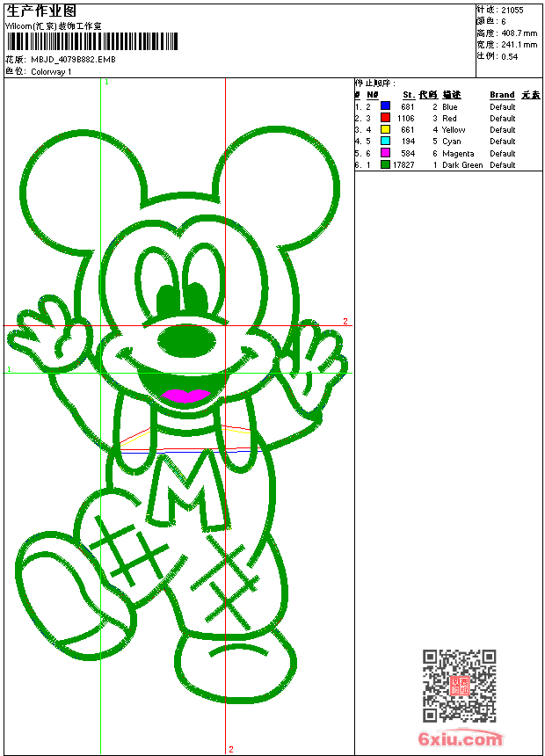Click the Red thread color swatch
Screen dimensions: 545x756
pos(385,118)
